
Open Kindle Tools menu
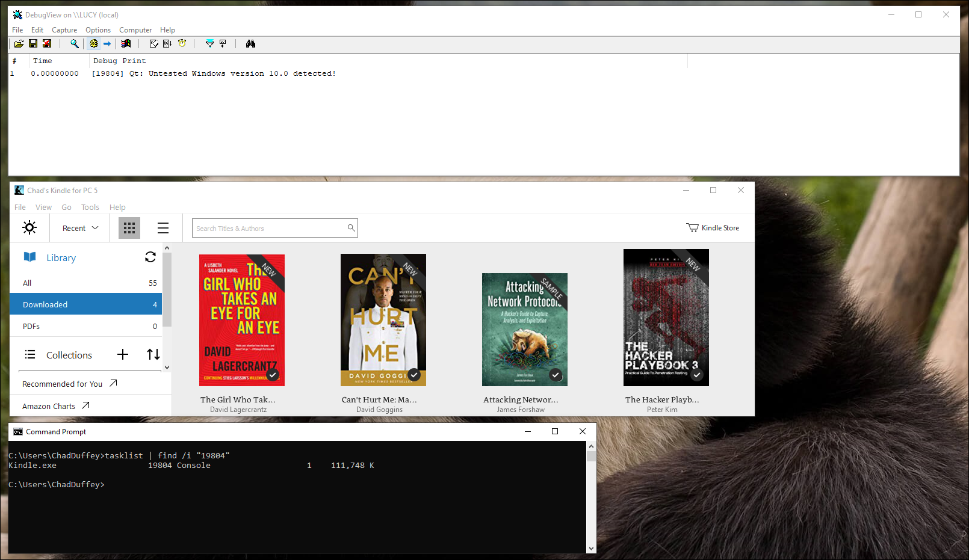point(90,207)
